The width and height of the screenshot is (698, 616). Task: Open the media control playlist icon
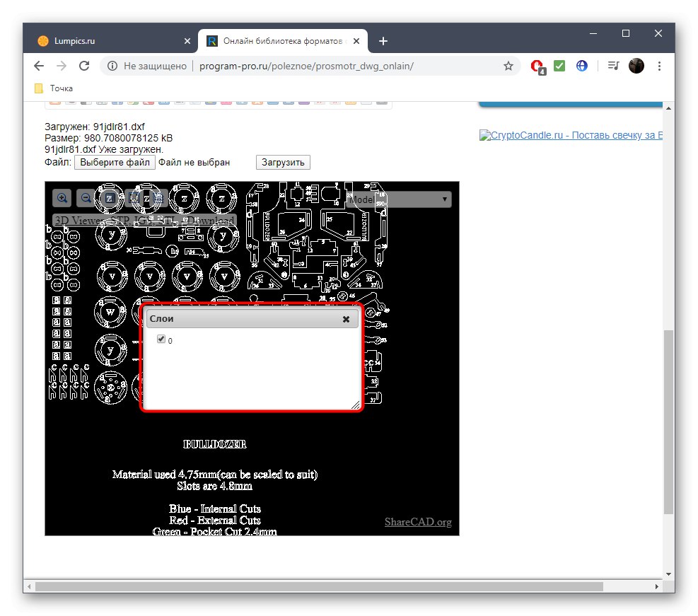click(x=613, y=66)
